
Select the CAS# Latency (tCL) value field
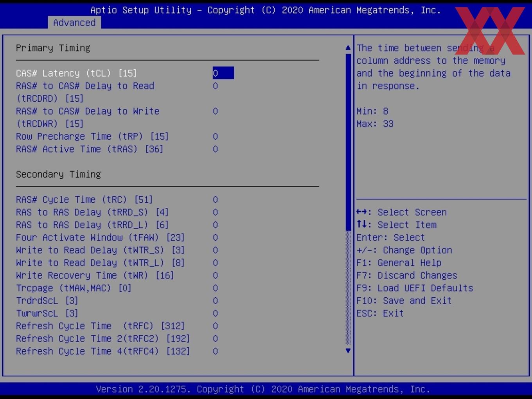pyautogui.click(x=223, y=73)
